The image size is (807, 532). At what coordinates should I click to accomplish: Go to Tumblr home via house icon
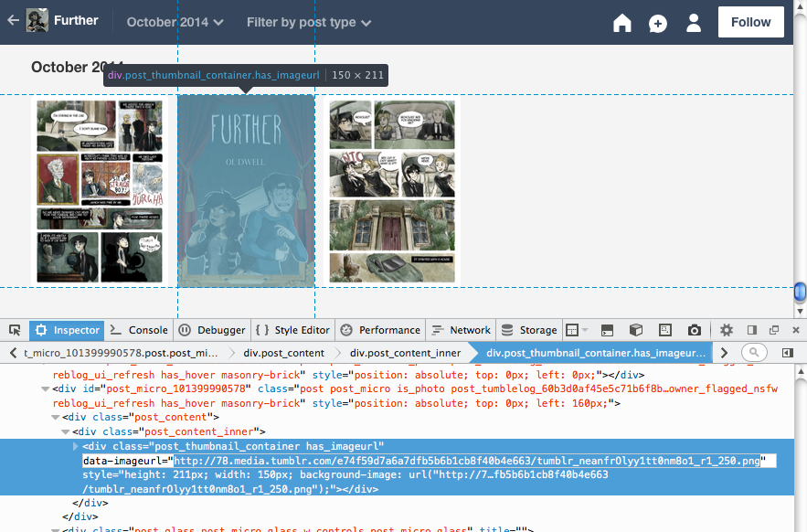(x=622, y=23)
